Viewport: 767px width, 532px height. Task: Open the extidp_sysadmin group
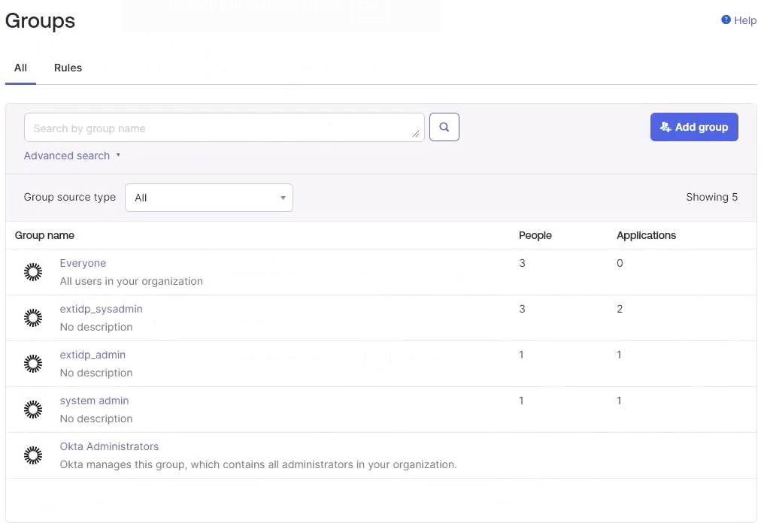(101, 309)
